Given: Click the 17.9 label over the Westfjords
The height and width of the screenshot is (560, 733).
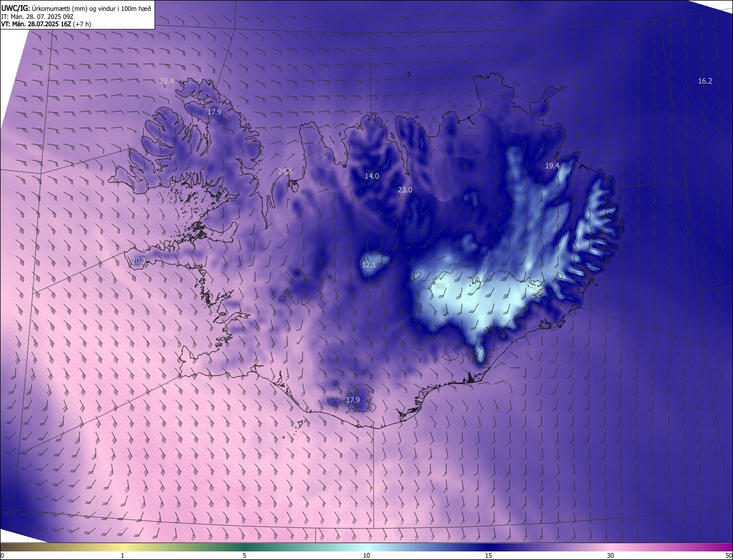Looking at the screenshot, I should pyautogui.click(x=214, y=112).
